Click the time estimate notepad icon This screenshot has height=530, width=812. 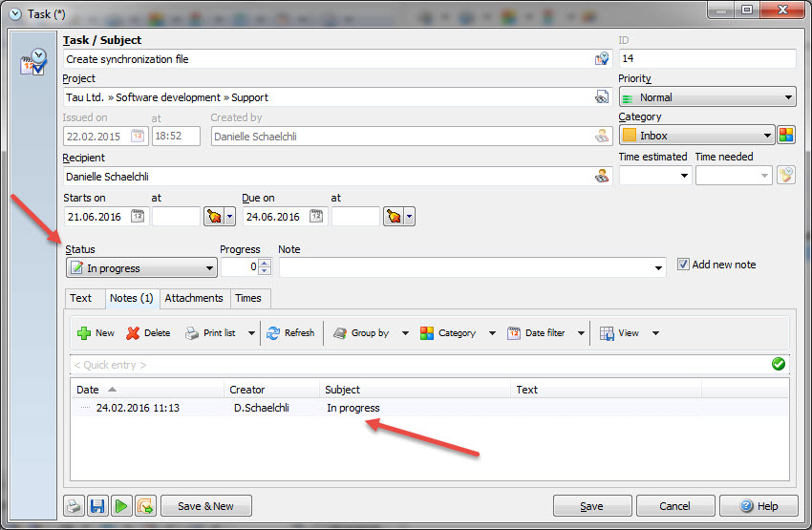[x=785, y=176]
